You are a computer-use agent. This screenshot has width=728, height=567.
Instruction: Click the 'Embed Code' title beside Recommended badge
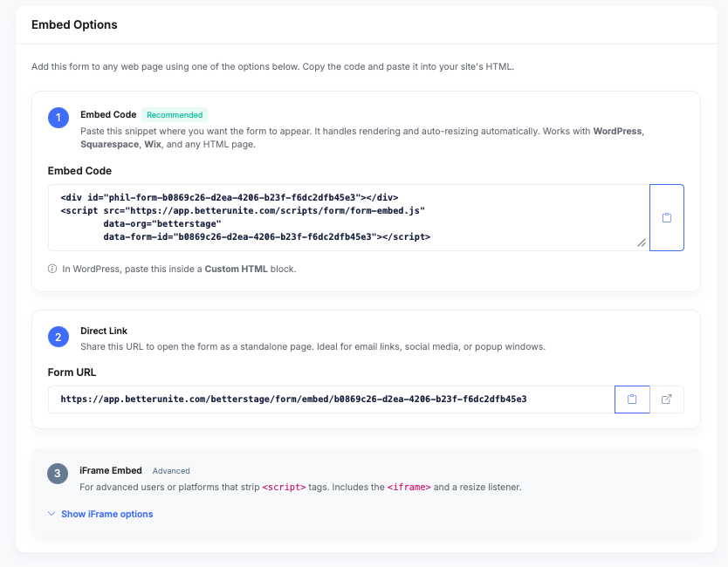click(108, 114)
